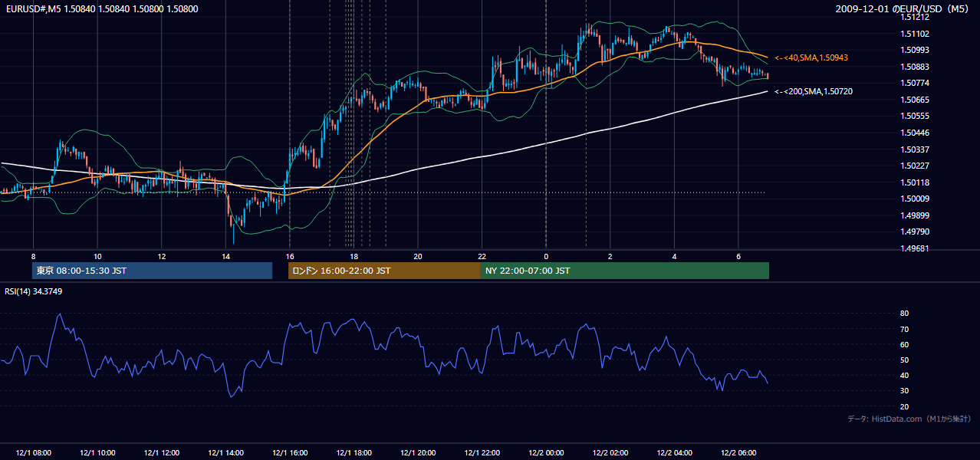Screen dimensions: 980x460
Task: Click the 12/1 20:00 time axis label
Action: (x=418, y=453)
